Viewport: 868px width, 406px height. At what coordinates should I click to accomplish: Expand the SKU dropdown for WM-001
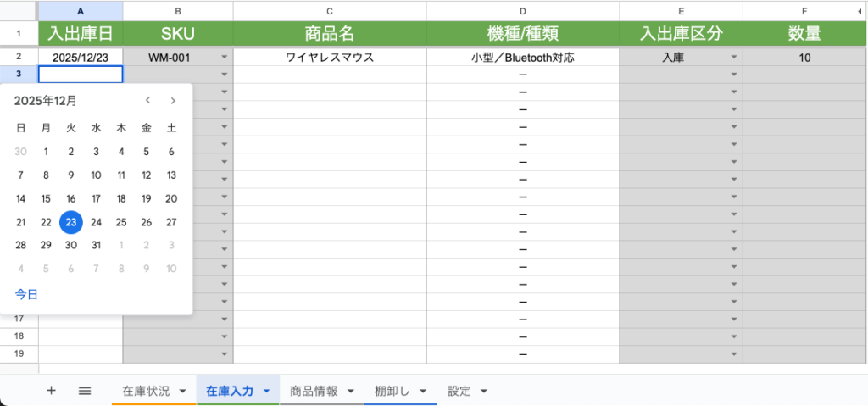coord(225,58)
